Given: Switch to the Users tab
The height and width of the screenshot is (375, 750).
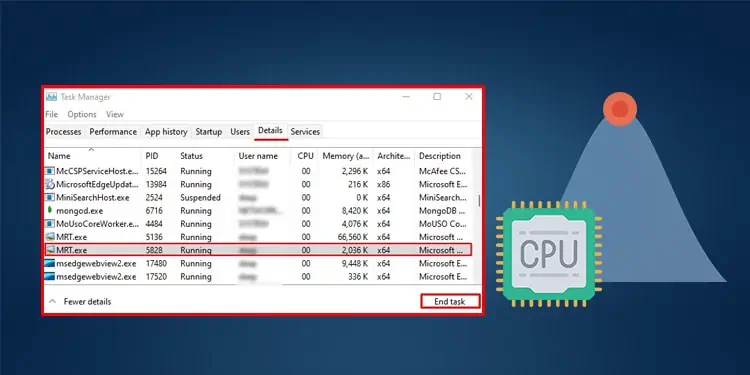Looking at the screenshot, I should 240,132.
